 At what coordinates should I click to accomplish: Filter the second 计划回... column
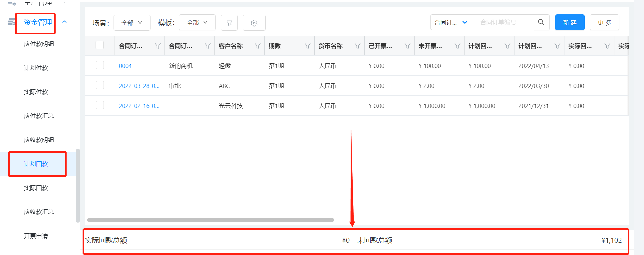(557, 46)
